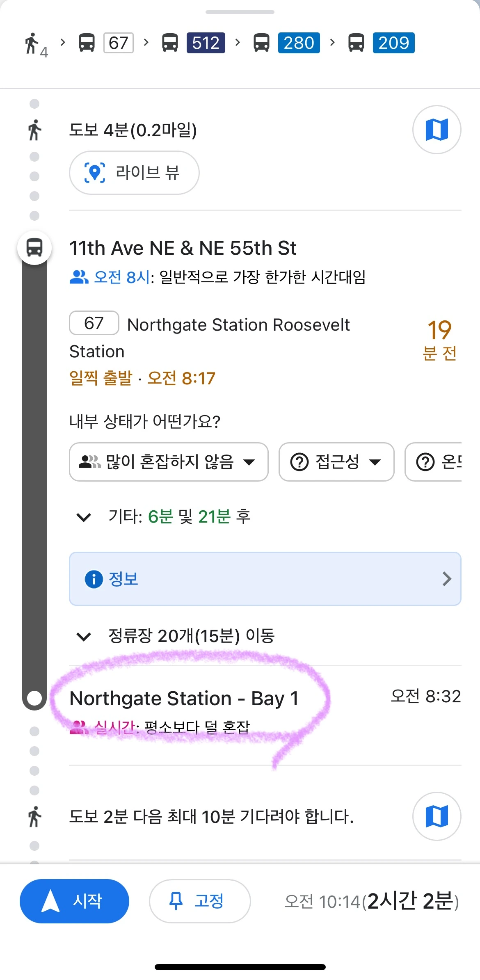
Task: Tap the 512 bus route badge
Action: [206, 43]
